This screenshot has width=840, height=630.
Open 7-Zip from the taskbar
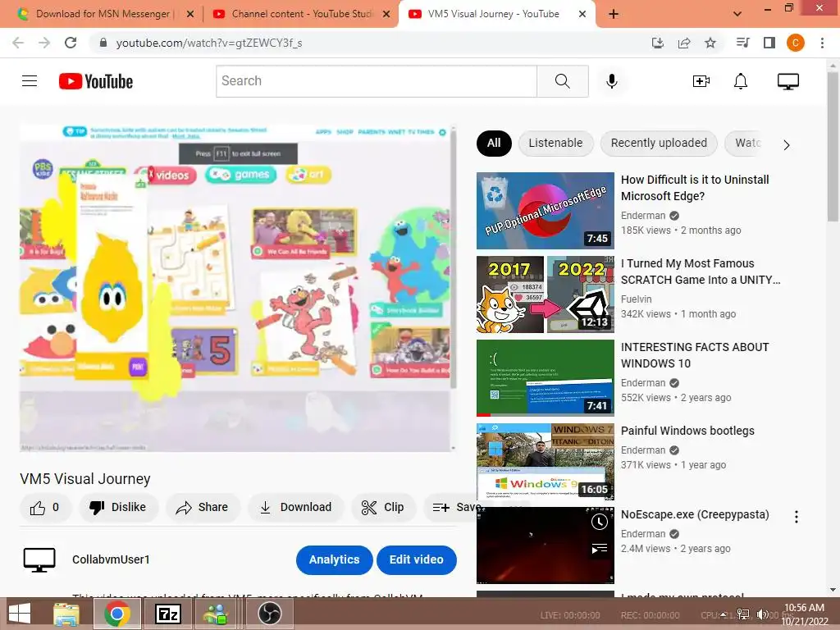coord(167,614)
